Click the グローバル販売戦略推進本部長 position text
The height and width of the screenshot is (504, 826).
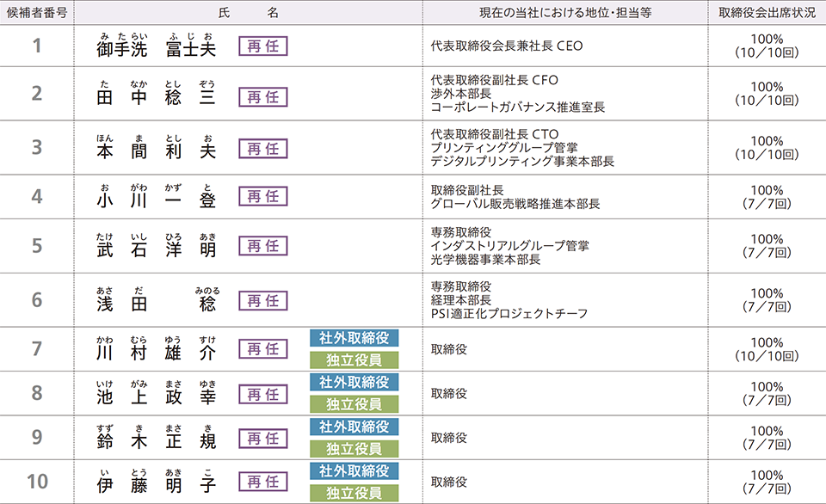click(x=515, y=205)
